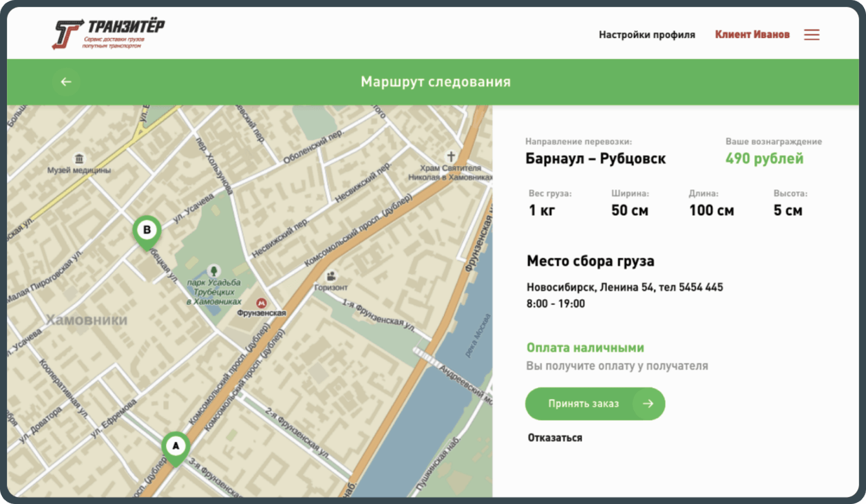
Task: Click the Вы получите оплату у получателя note
Action: tap(617, 366)
